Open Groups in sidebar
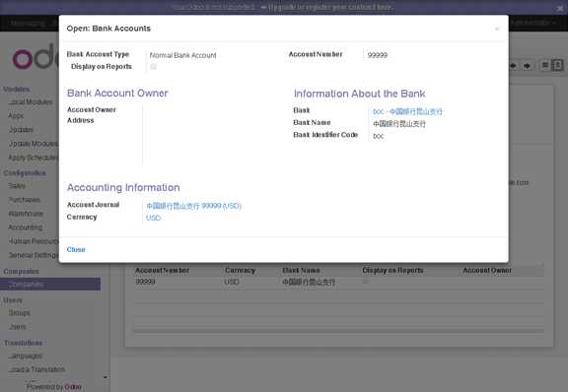 pos(19,313)
